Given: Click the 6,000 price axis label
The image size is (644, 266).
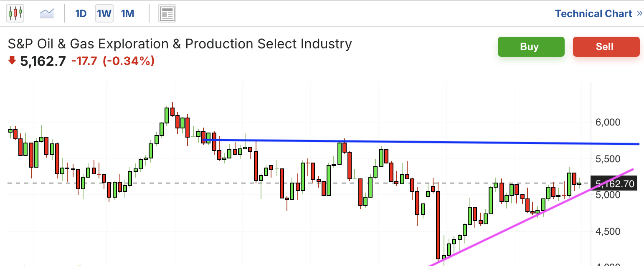Looking at the screenshot, I should click(x=608, y=122).
